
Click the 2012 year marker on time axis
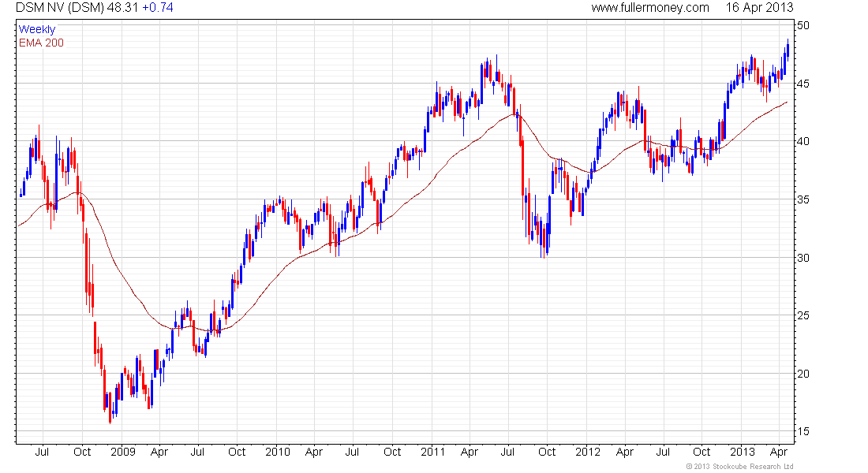click(587, 452)
